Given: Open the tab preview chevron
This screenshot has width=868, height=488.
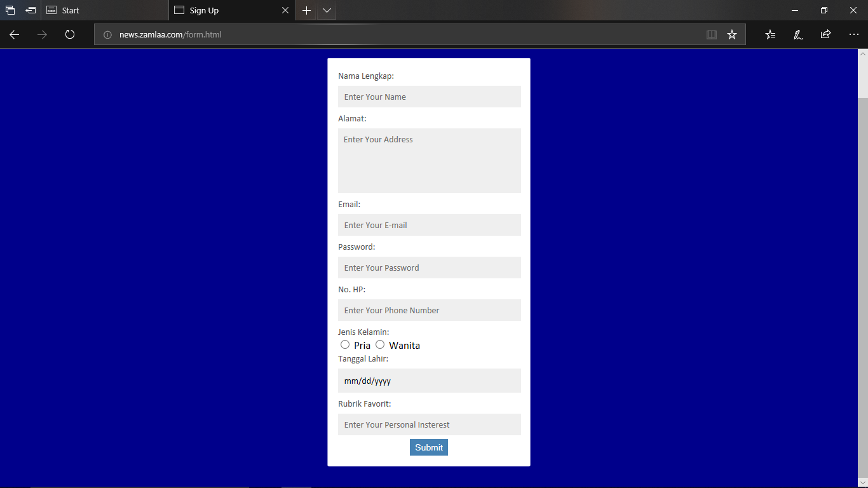Looking at the screenshot, I should [x=327, y=10].
